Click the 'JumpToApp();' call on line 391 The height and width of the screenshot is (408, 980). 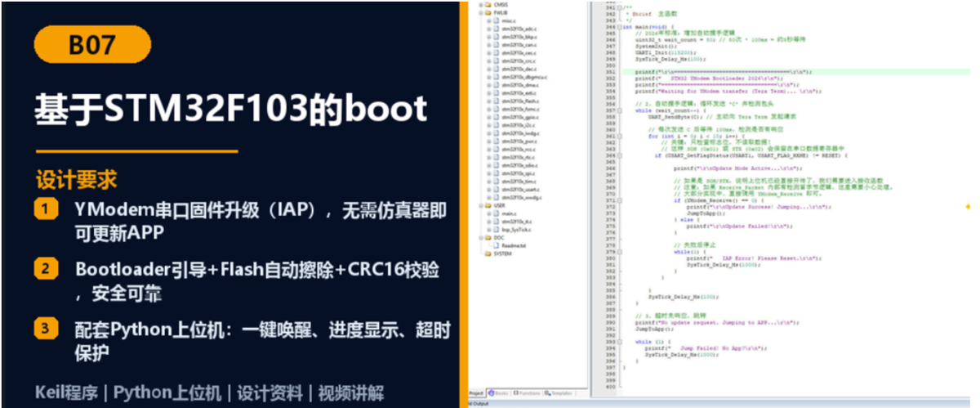(x=655, y=328)
